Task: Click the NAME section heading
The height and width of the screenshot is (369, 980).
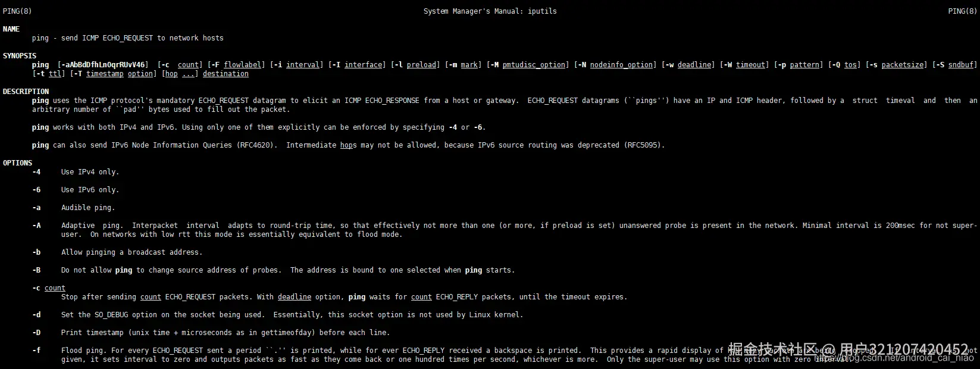Action: click(x=11, y=29)
